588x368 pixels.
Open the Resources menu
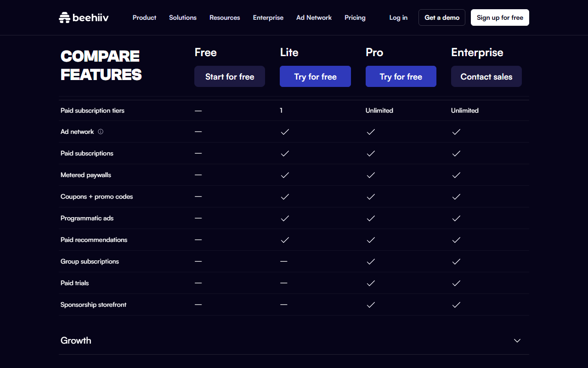[225, 17]
